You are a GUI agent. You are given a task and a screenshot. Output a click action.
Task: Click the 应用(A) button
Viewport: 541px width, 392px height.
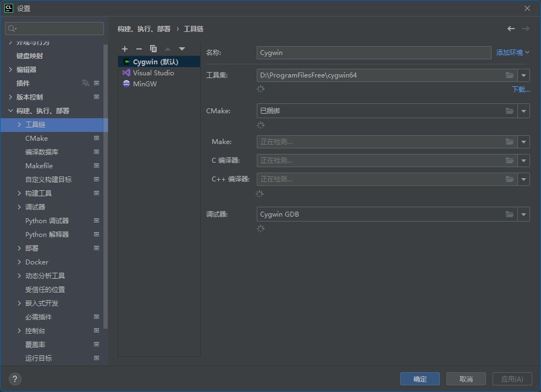(x=512, y=379)
